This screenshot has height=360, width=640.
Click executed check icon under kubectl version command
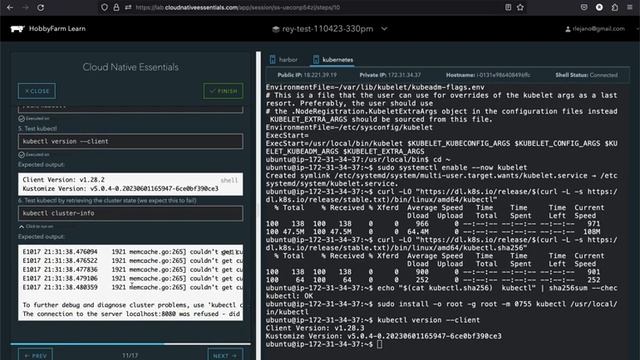(22, 155)
